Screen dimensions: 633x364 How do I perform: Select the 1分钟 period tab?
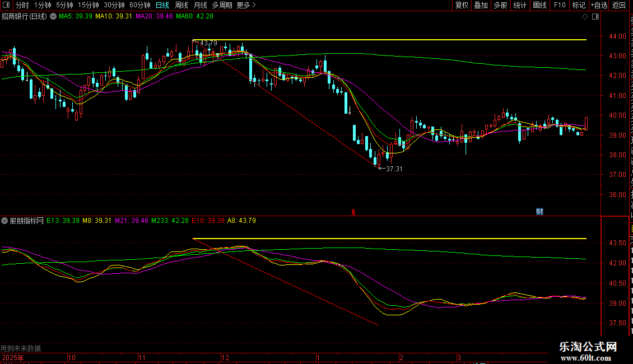[43, 5]
